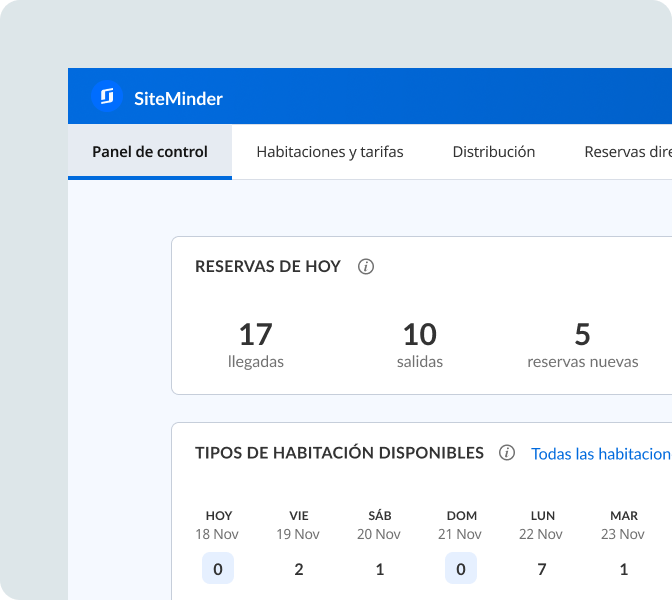
Task: Open info icon beside Reservas de hoy
Action: pyautogui.click(x=366, y=267)
